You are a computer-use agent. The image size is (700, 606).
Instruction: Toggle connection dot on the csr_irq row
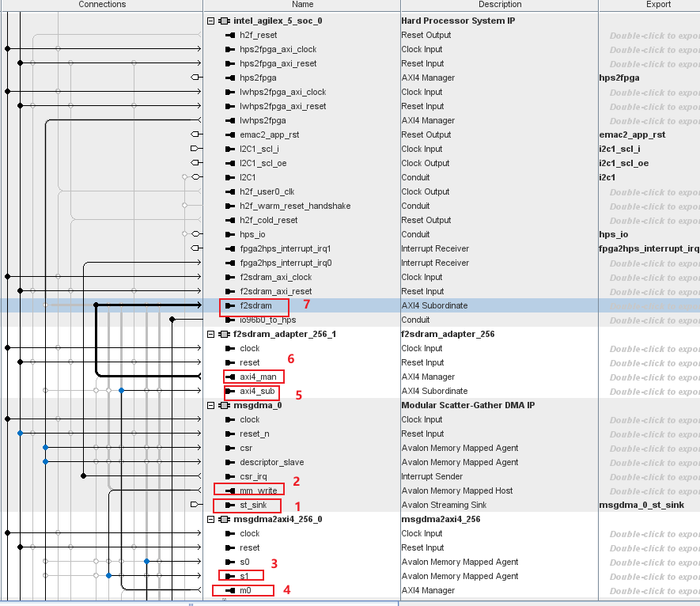tap(84, 476)
